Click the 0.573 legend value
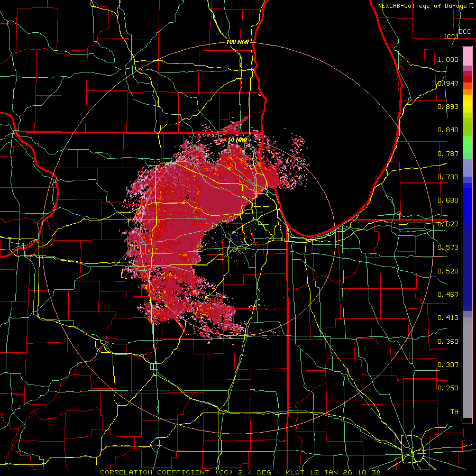Viewport: 476px width, 476px height. 448,248
